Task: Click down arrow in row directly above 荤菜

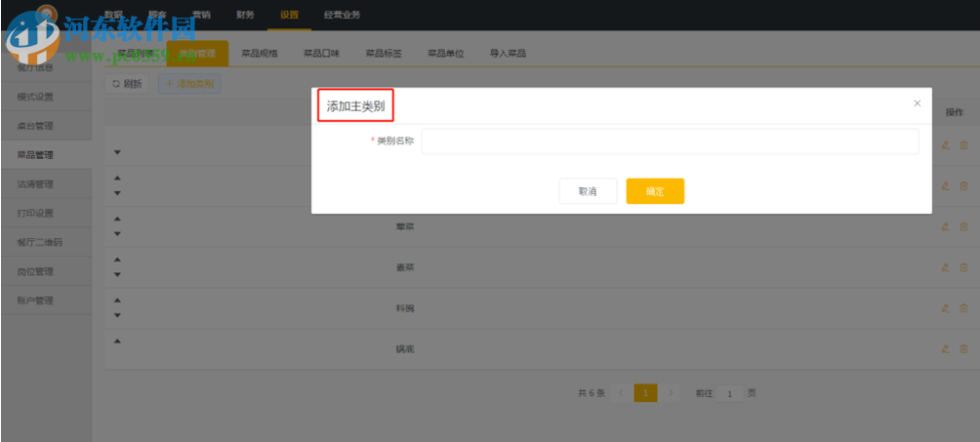Action: pos(117,193)
